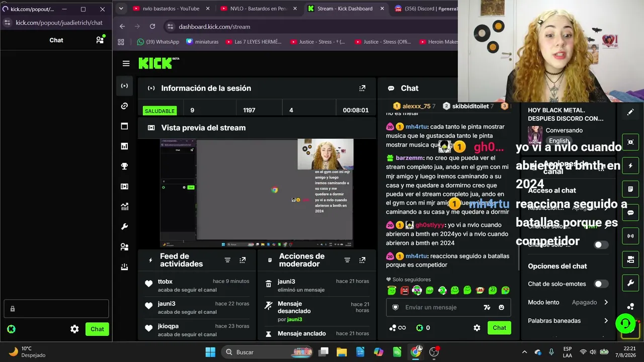Click the stream preview thumbnail

pos(257,193)
